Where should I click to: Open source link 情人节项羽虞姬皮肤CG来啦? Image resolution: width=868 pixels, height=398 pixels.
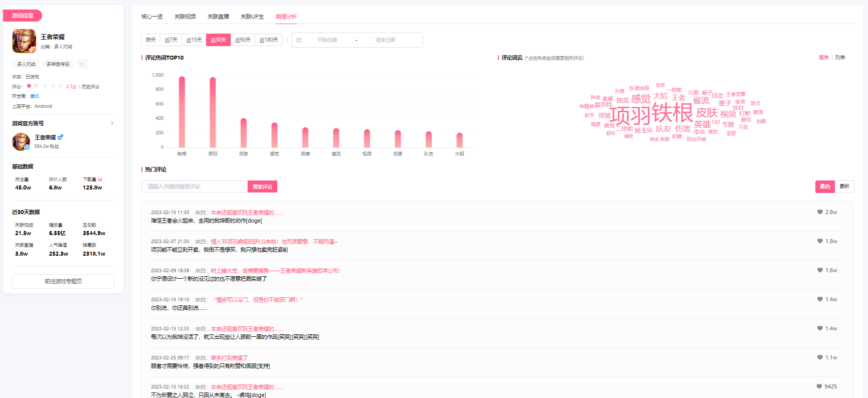pos(274,242)
